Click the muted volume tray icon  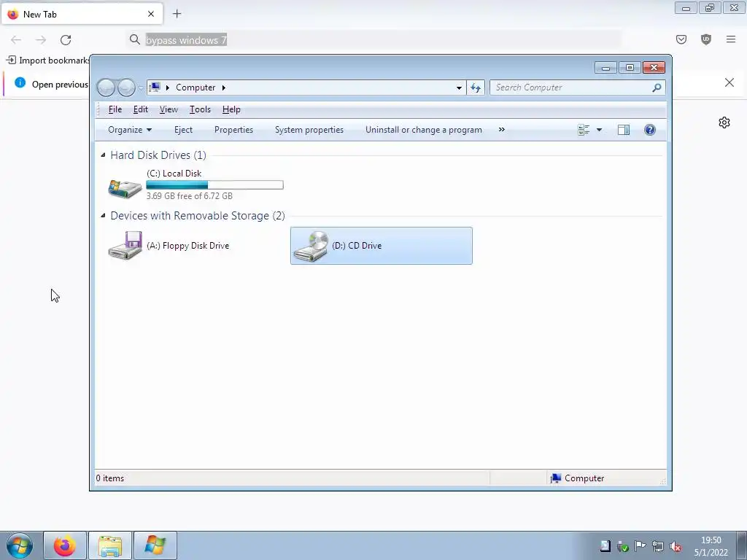coord(676,546)
